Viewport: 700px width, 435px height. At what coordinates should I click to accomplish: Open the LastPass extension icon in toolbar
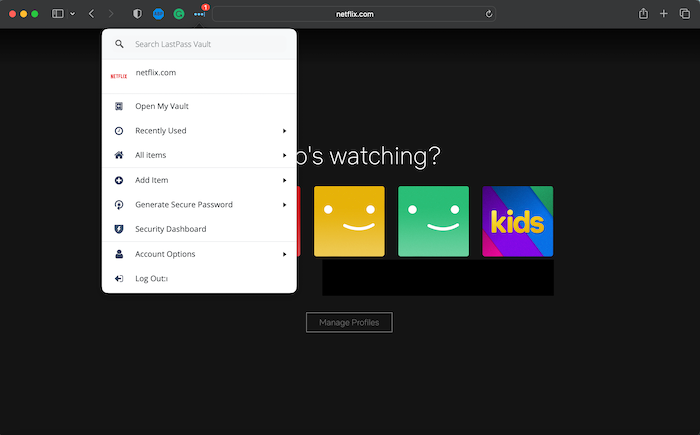point(200,14)
